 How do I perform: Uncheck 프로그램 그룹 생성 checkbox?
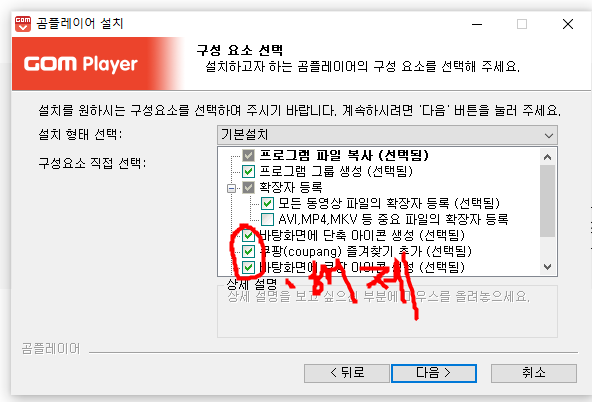248,171
